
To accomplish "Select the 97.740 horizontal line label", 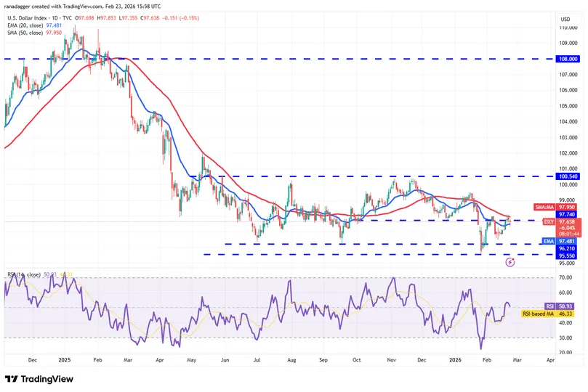I will coord(567,215).
